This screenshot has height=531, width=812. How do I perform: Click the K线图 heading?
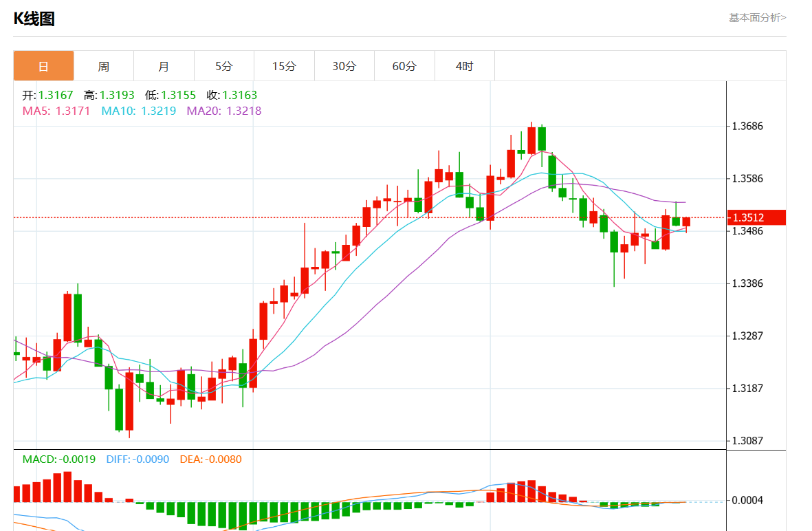point(34,19)
